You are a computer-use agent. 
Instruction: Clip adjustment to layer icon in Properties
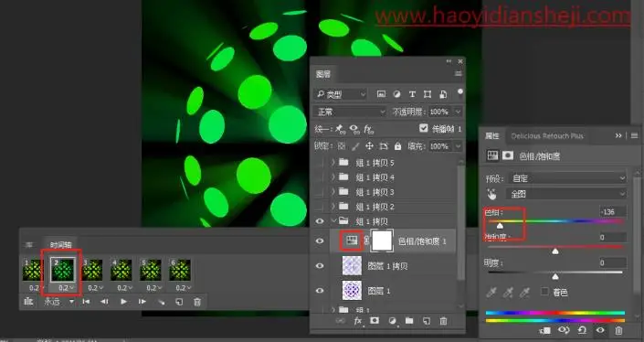point(545,330)
